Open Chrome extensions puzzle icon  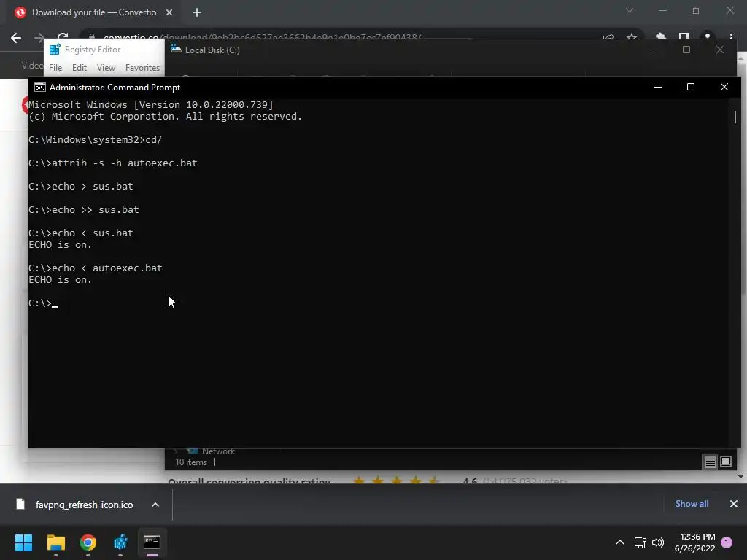660,36
